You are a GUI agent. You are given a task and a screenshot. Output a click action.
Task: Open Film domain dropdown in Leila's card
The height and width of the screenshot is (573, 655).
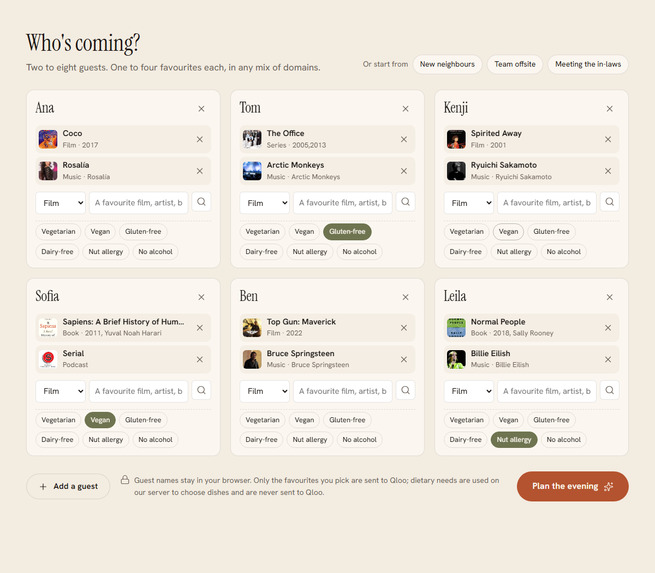click(x=469, y=391)
